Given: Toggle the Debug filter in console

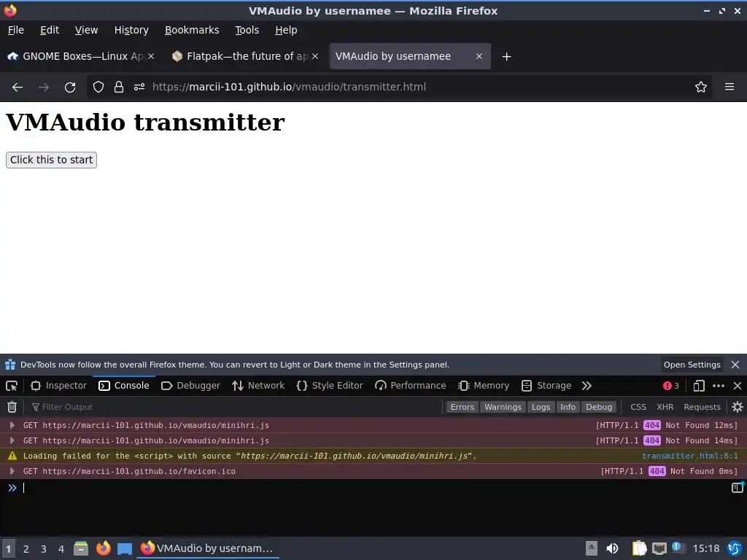Looking at the screenshot, I should point(599,407).
